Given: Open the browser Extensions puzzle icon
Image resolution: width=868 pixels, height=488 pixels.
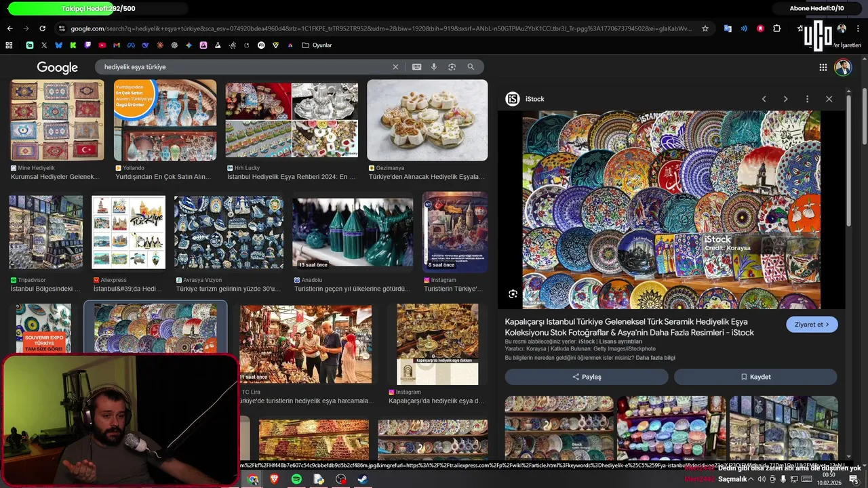Looking at the screenshot, I should tap(777, 28).
